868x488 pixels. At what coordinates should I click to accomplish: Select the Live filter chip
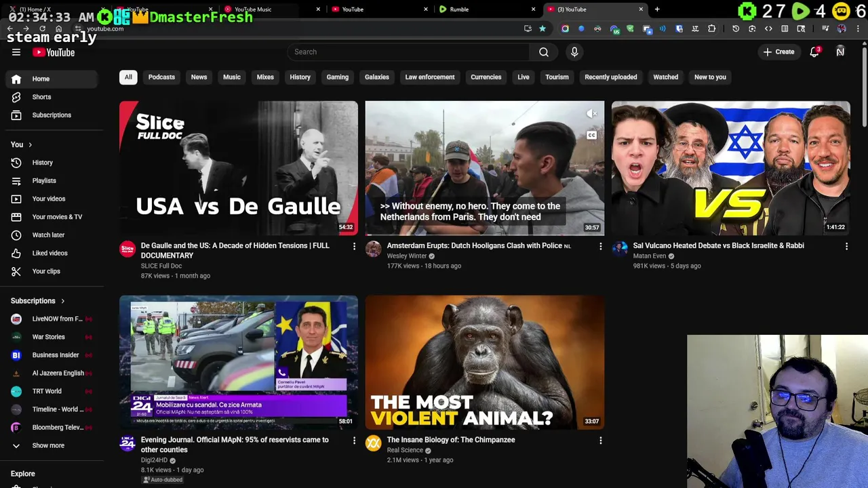pos(524,77)
